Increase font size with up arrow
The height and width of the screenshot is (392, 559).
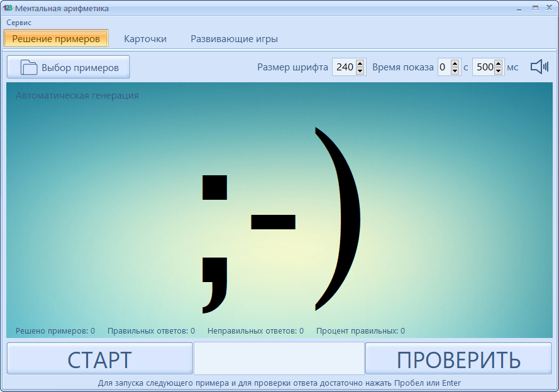click(360, 63)
